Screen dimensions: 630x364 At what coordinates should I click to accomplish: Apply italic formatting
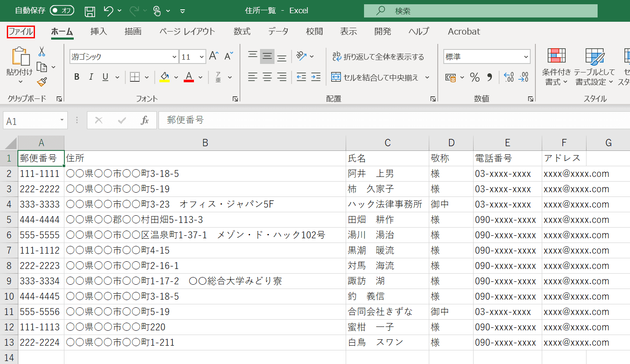point(91,77)
